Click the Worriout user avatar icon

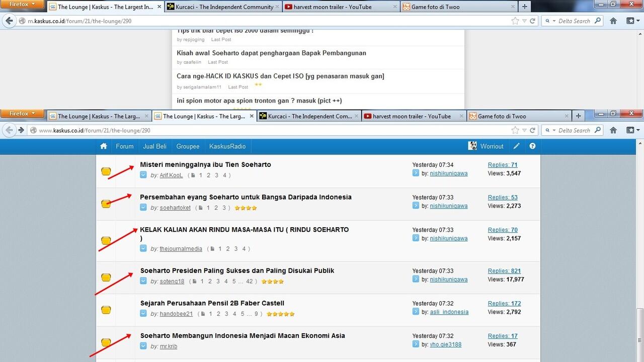pos(472,146)
